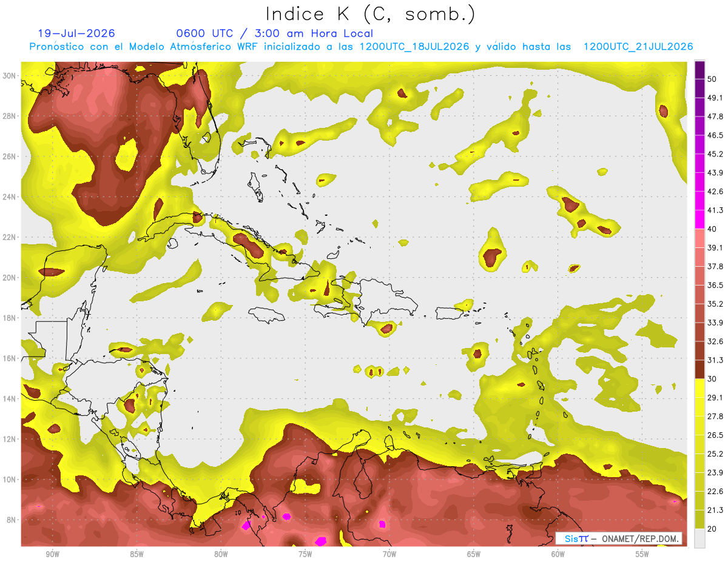
Task: Click the '23.9' color bar label
Action: [715, 473]
